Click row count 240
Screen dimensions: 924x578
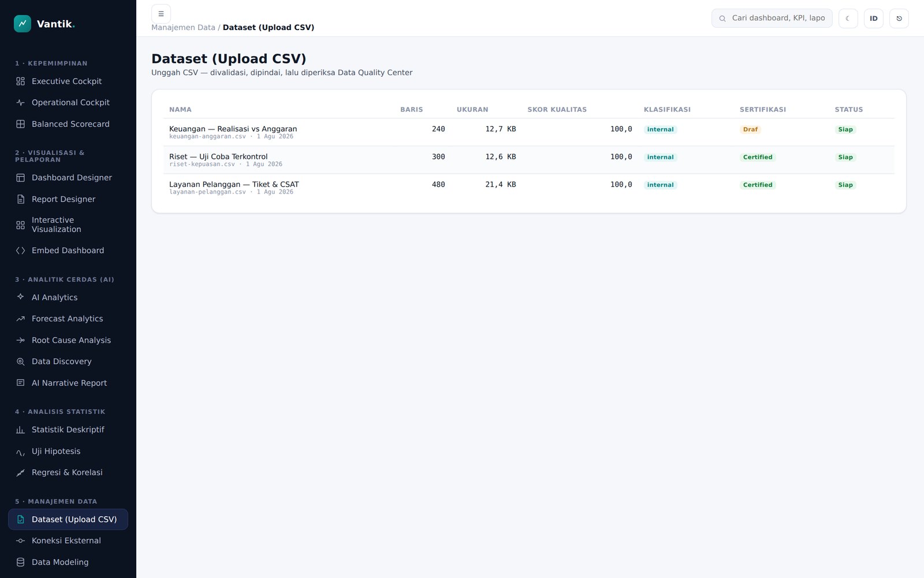(x=438, y=129)
